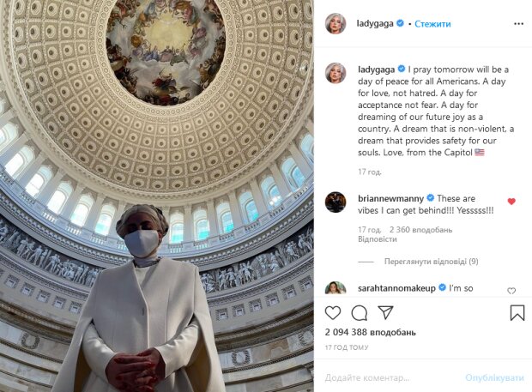Open ladygaga profile picture in header
The width and height of the screenshot is (532, 392).
(336, 24)
